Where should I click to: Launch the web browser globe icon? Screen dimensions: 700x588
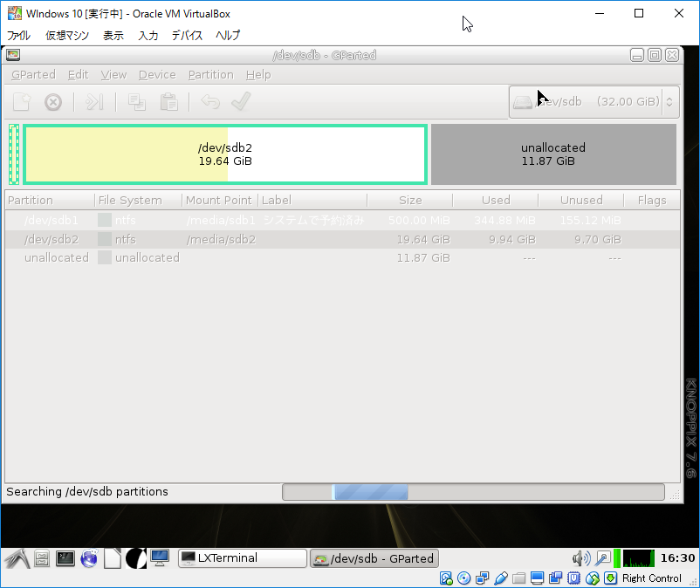89,558
